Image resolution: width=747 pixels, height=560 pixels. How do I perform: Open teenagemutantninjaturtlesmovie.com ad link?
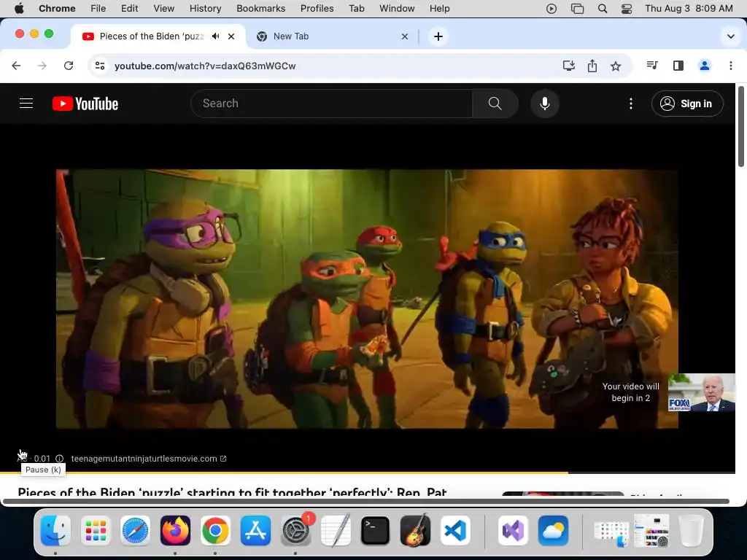tap(149, 459)
